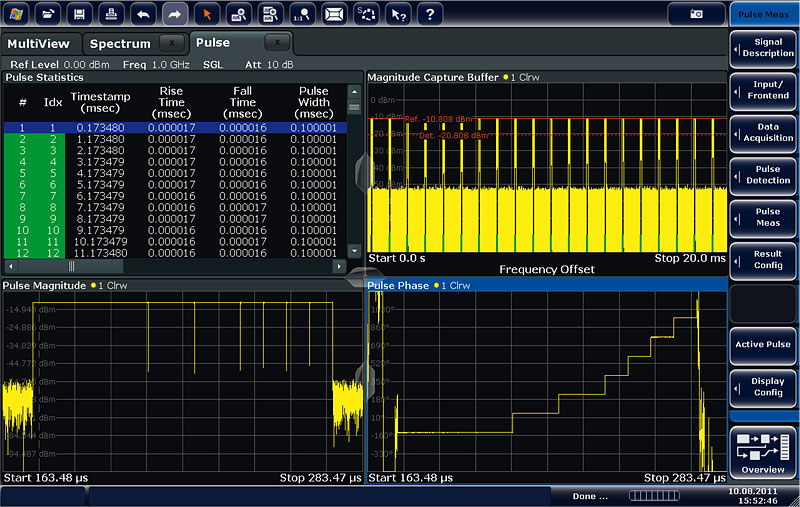Viewport: 800px width, 507px height.
Task: Save settings using the floppy disk icon
Action: (x=80, y=15)
